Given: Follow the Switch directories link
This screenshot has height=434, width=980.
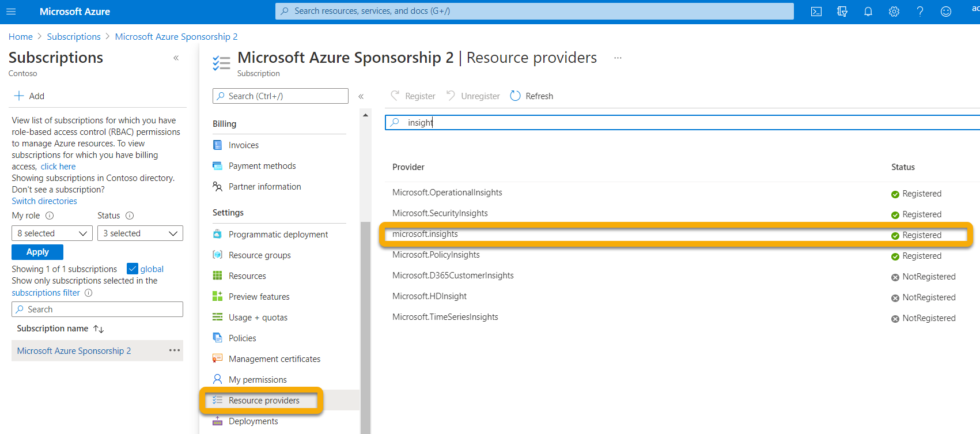Looking at the screenshot, I should click(44, 201).
